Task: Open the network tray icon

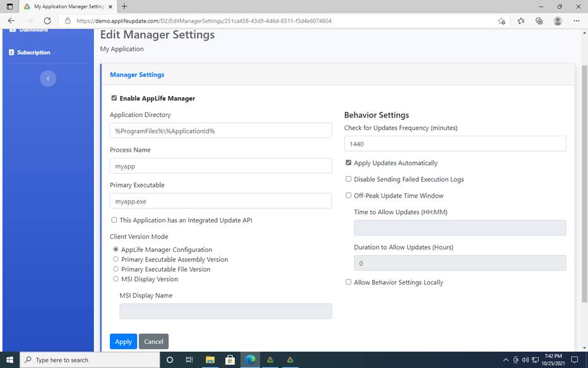Action: pos(535,360)
